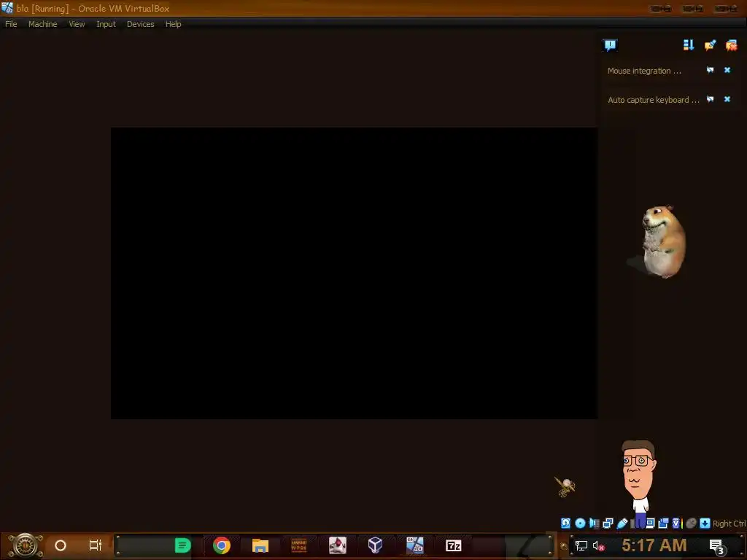Open the Java icon app on taskbar
The image size is (747, 560).
point(337,545)
